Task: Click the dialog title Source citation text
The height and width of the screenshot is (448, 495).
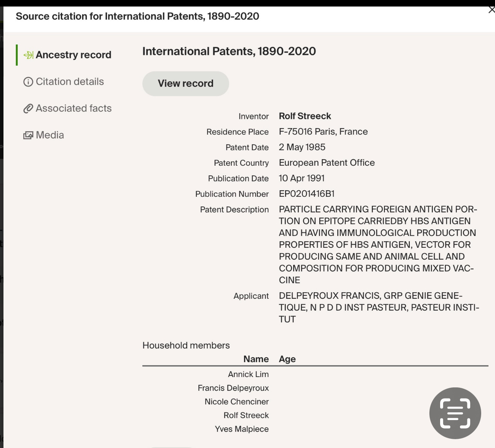Action: pyautogui.click(x=137, y=16)
